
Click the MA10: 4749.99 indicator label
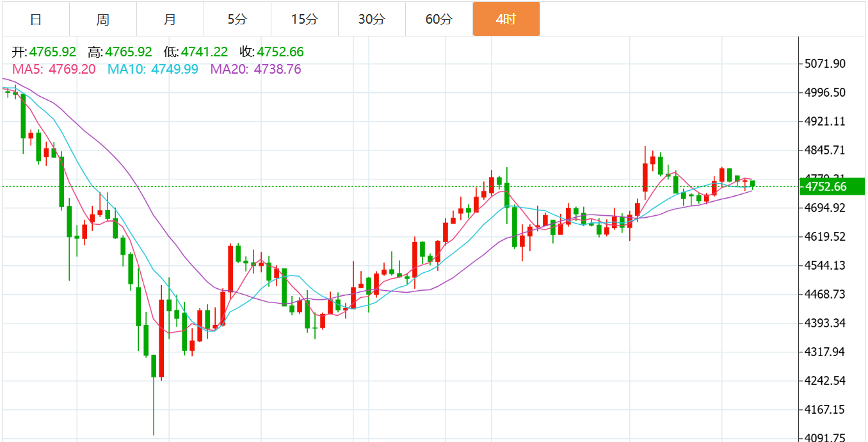tap(153, 69)
